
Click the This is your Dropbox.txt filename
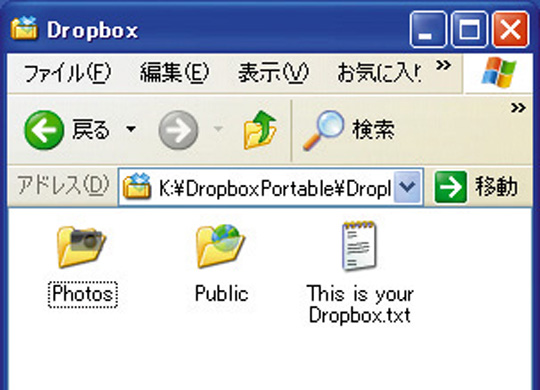pos(360,304)
